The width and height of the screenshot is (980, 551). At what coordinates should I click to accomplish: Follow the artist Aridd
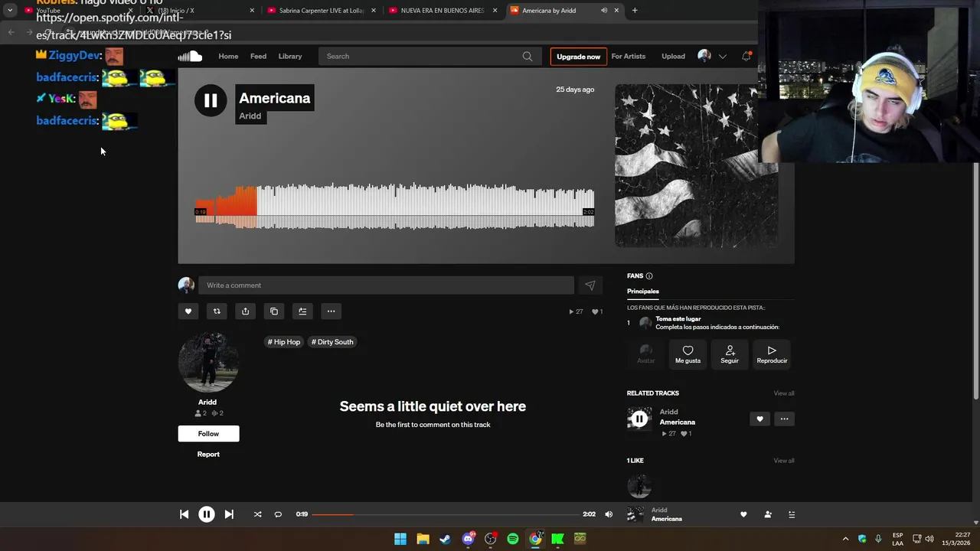click(x=208, y=434)
